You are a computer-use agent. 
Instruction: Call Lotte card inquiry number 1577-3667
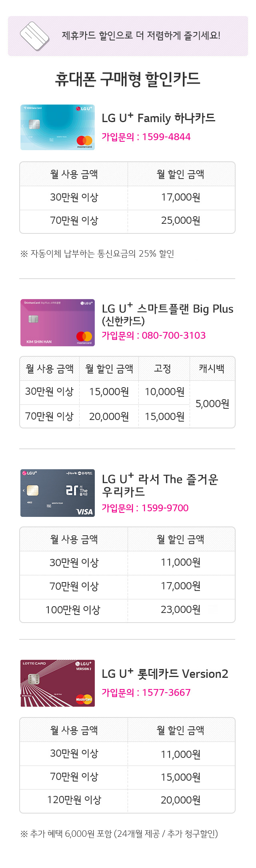point(166,693)
